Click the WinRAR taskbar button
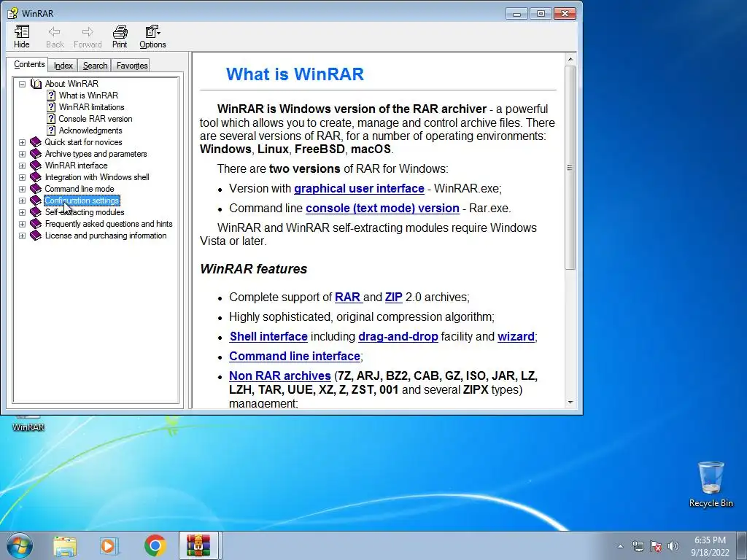Viewport: 747px width, 560px height. (x=198, y=545)
